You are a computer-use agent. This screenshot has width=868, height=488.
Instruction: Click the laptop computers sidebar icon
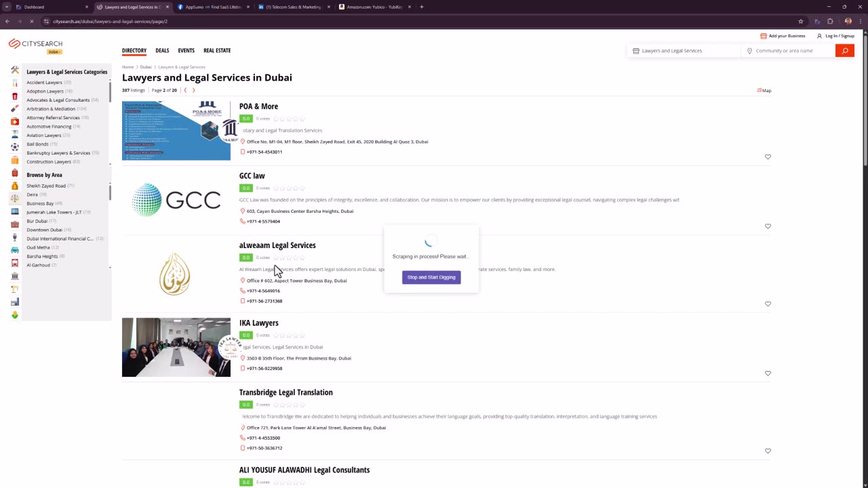(15, 211)
